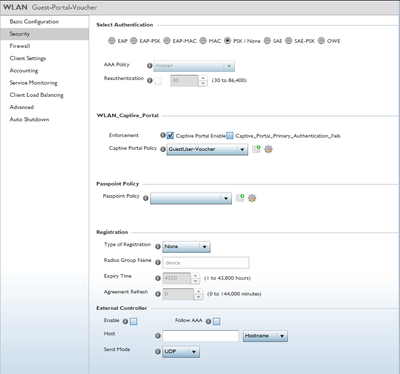Increase the Agreement Refresh value
Screen dimensions: 400x374
pos(198,291)
